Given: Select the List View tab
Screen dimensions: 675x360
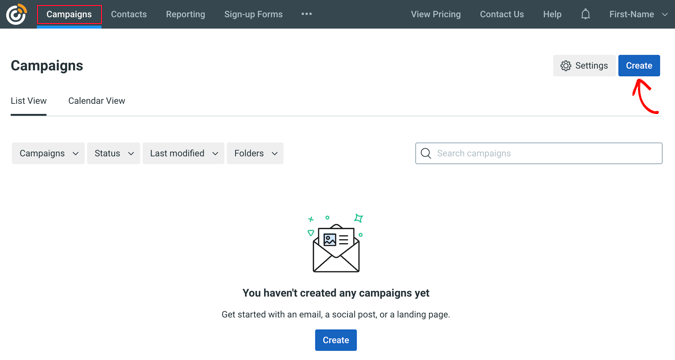Looking at the screenshot, I should point(28,101).
